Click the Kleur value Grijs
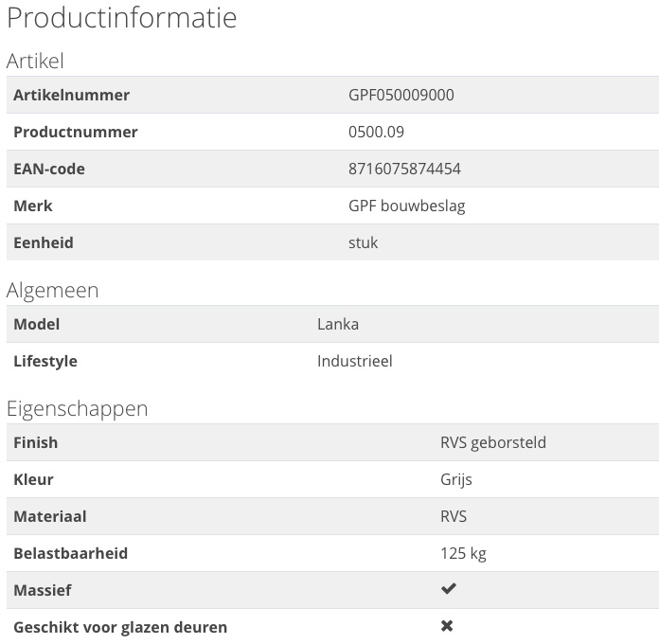Viewport: 659px width, 644px height. [456, 479]
